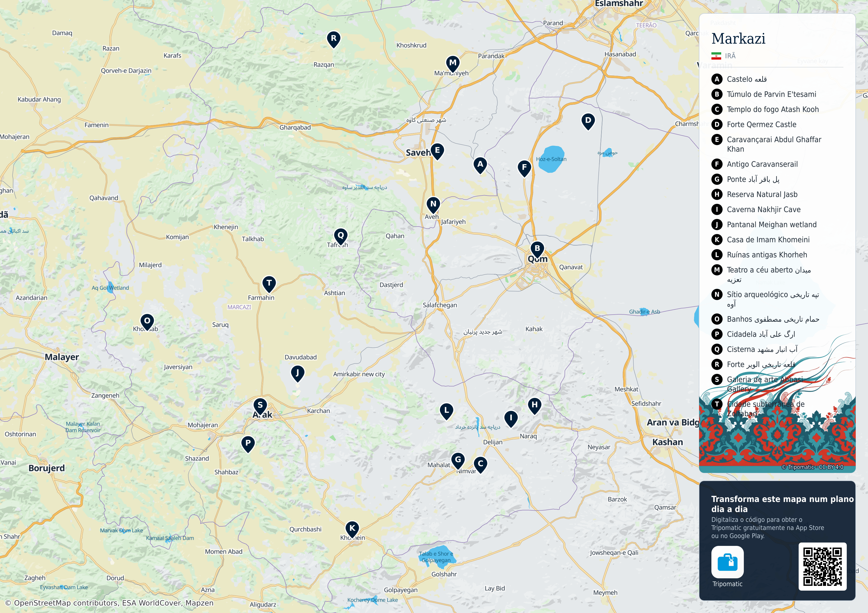Open map pin S at Arak
The image size is (868, 613).
click(260, 406)
